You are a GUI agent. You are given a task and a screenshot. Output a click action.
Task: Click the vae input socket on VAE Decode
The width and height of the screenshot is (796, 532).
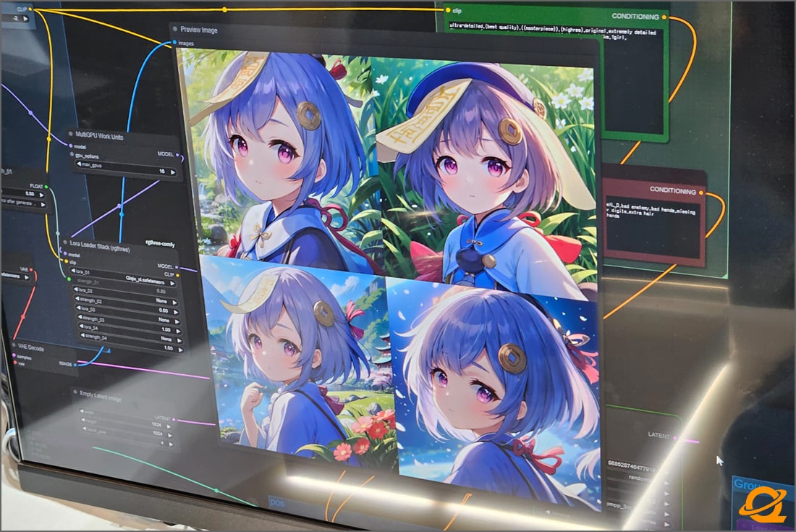pyautogui.click(x=14, y=363)
